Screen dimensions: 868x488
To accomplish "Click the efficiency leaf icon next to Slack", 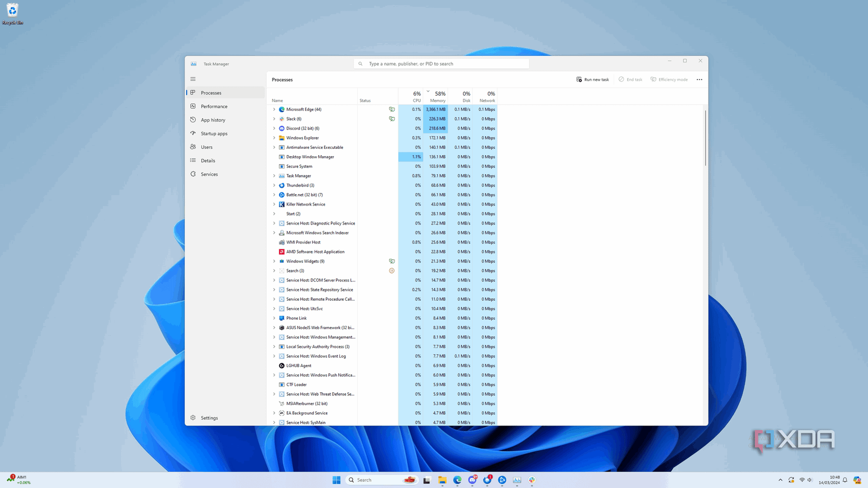I will (392, 119).
